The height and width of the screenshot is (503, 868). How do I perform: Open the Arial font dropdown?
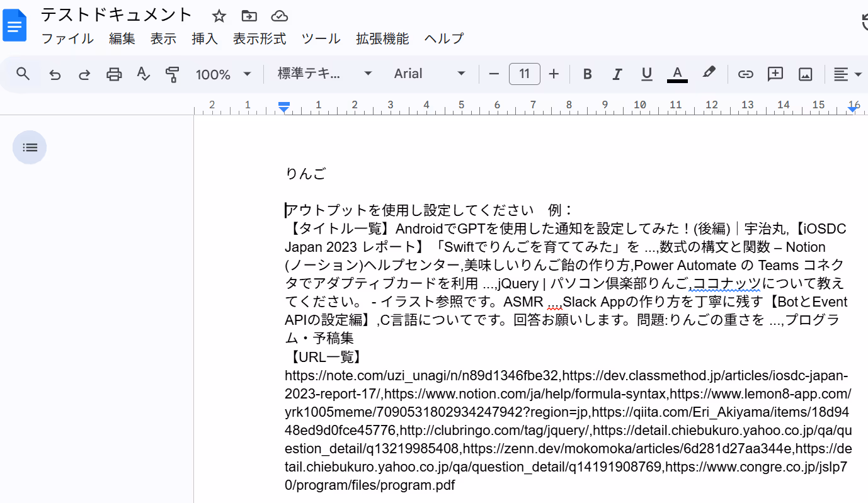coord(430,74)
